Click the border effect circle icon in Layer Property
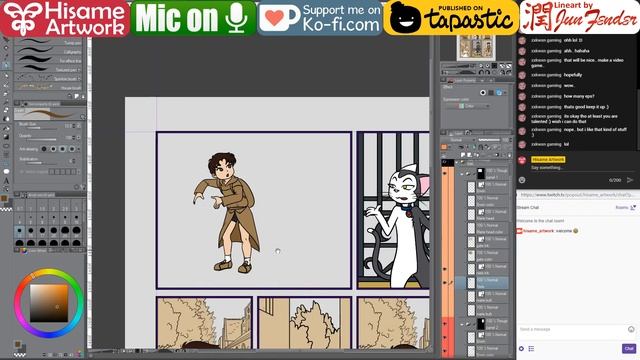The image size is (640, 360). 483,93
